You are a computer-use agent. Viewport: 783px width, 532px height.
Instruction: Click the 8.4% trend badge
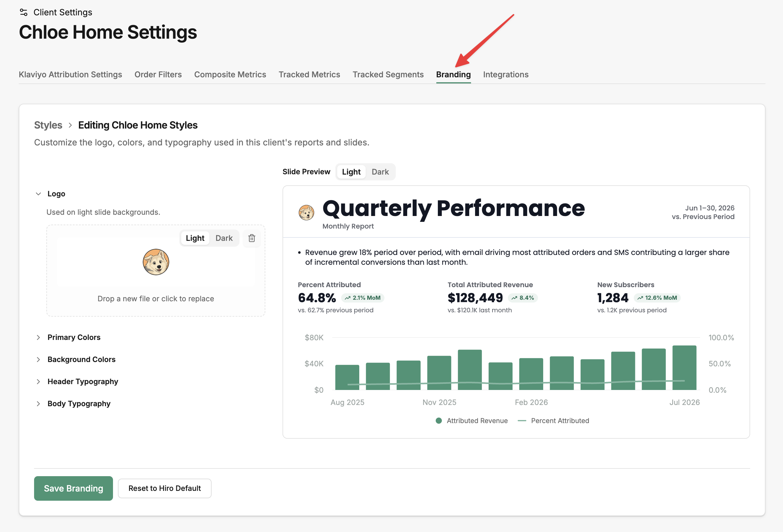point(523,298)
